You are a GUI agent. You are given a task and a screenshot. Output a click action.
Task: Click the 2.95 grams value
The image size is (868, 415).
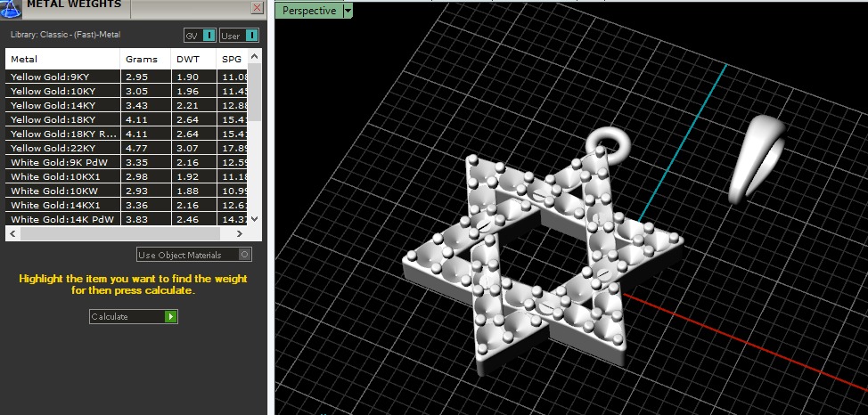[136, 77]
